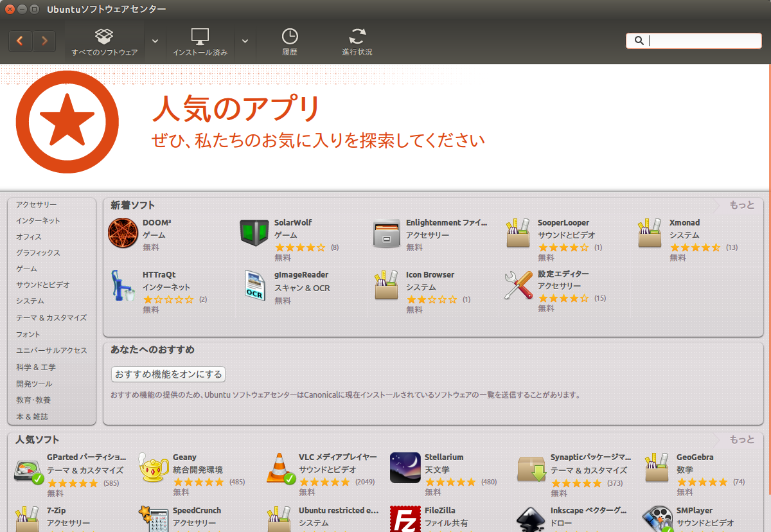Open 進行状況 progress view
771x532 pixels.
(x=357, y=42)
